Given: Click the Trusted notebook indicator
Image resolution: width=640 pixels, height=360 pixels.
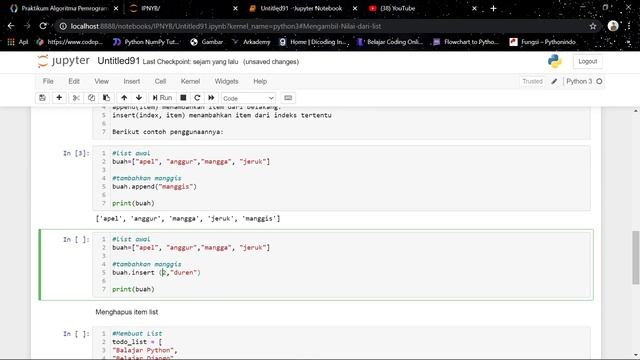Looking at the screenshot, I should [532, 81].
